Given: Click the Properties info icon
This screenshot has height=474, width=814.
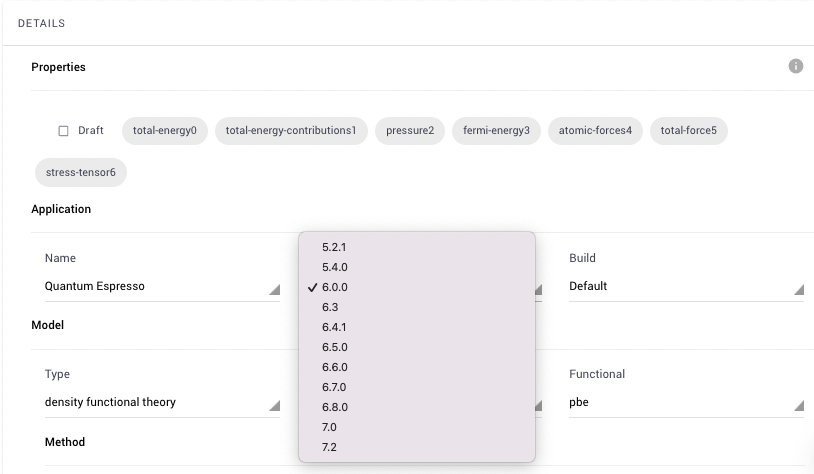Looking at the screenshot, I should 795,66.
